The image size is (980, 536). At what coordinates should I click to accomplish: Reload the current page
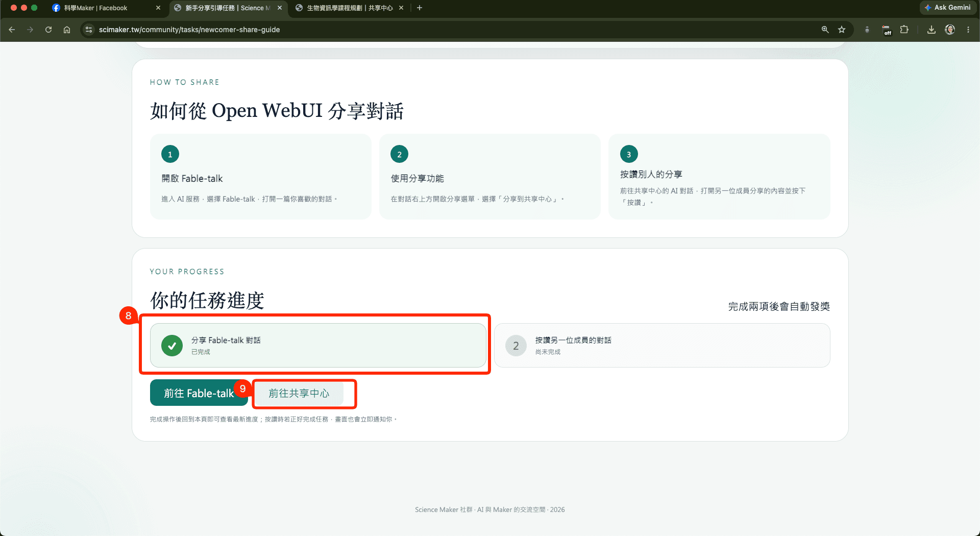pyautogui.click(x=48, y=30)
